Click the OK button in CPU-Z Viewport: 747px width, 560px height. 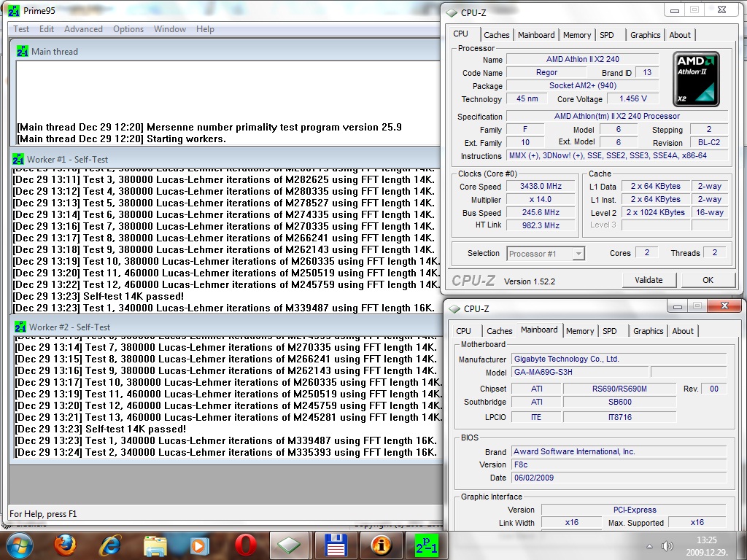click(x=708, y=280)
